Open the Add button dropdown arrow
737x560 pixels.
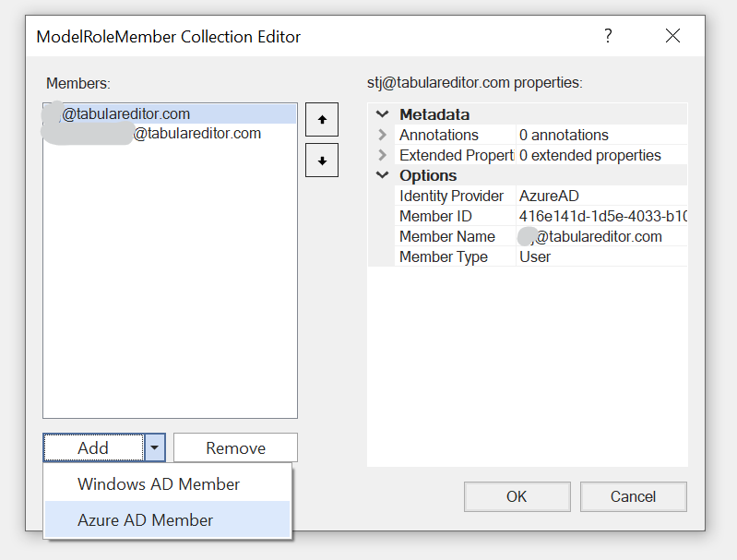155,447
